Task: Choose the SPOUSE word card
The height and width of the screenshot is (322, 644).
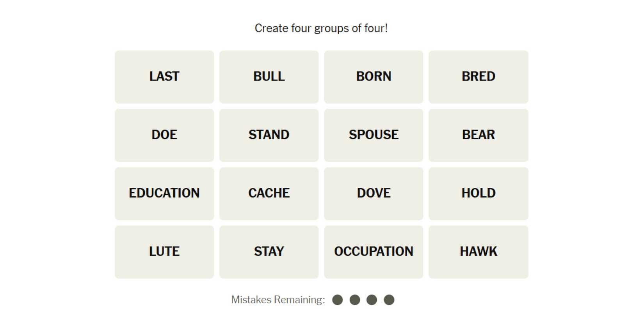Action: pos(374,135)
